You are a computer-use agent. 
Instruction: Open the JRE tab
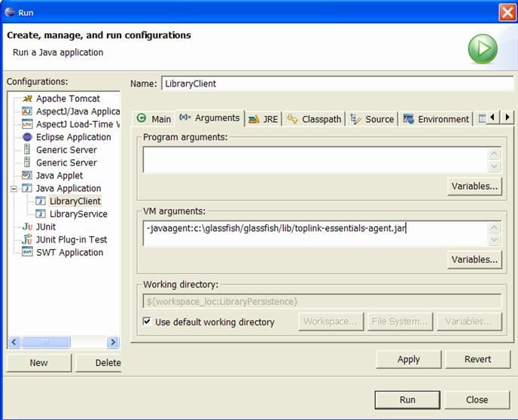(263, 119)
